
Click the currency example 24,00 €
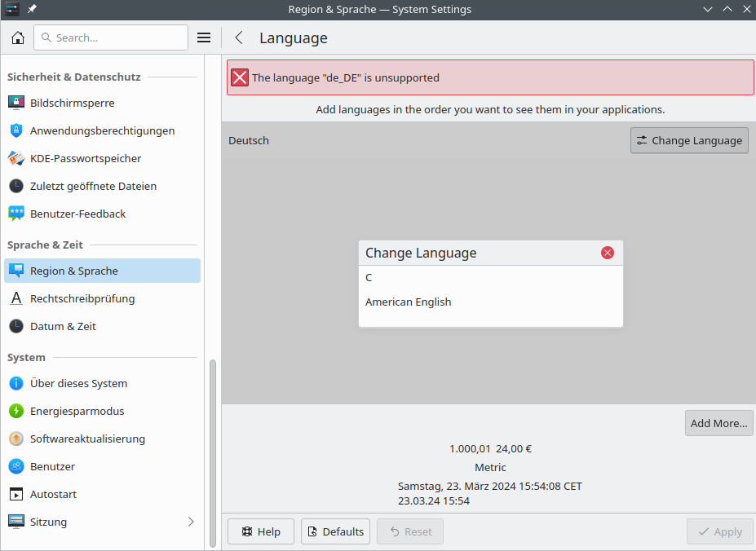[x=514, y=449]
